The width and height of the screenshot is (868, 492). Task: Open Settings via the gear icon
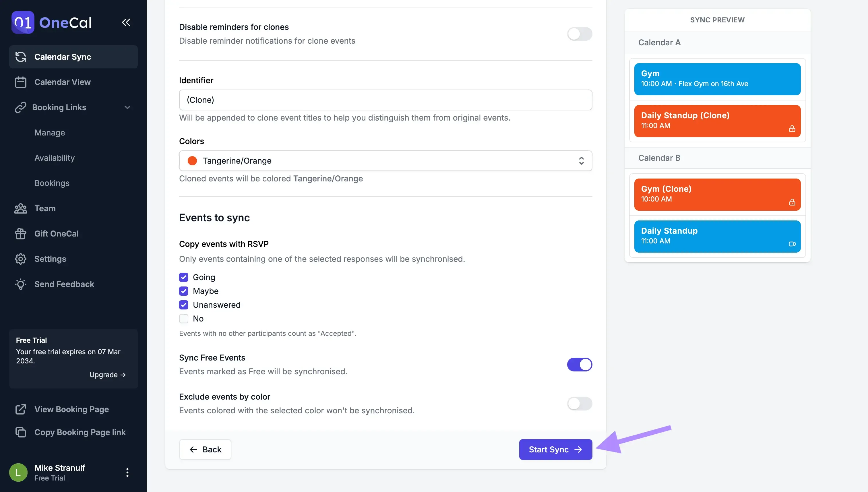pyautogui.click(x=21, y=259)
